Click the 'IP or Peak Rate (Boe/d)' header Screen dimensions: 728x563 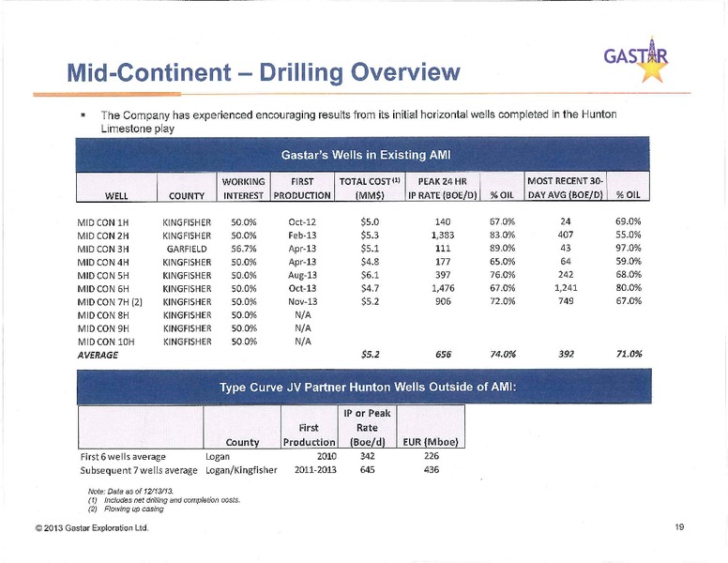pyautogui.click(x=367, y=427)
